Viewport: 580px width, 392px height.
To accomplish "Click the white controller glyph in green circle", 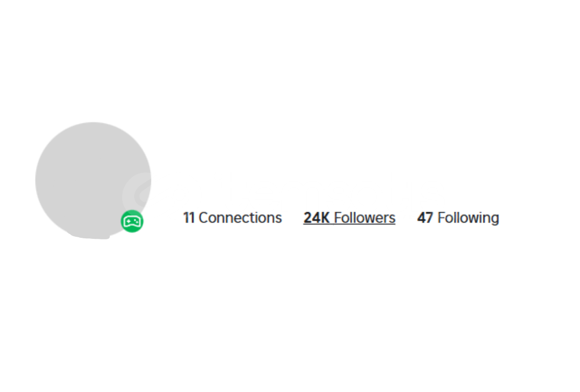I will pyautogui.click(x=132, y=222).
